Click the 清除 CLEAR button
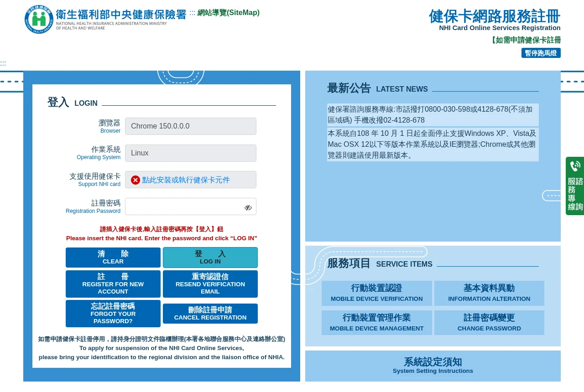This screenshot has width=584, height=392. tap(113, 258)
